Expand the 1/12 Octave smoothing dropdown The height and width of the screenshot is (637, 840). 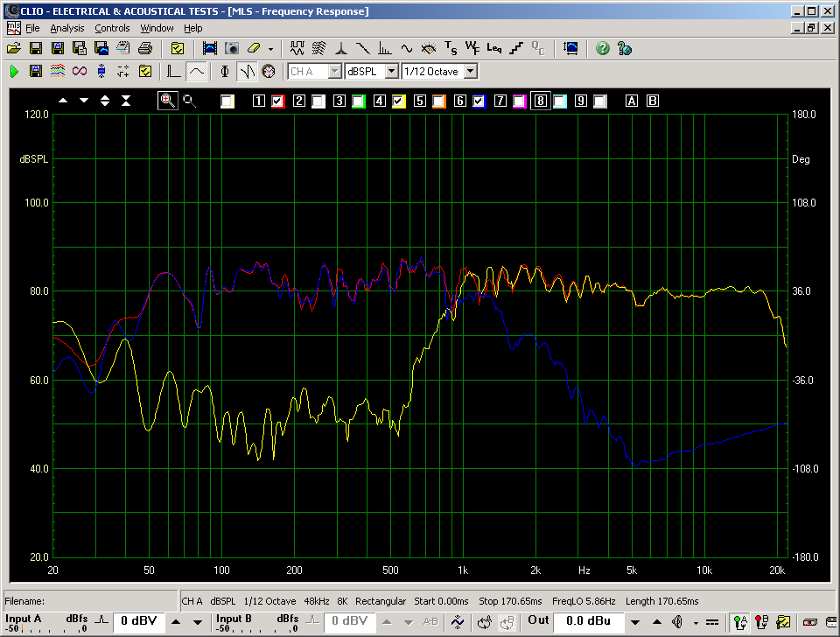471,71
